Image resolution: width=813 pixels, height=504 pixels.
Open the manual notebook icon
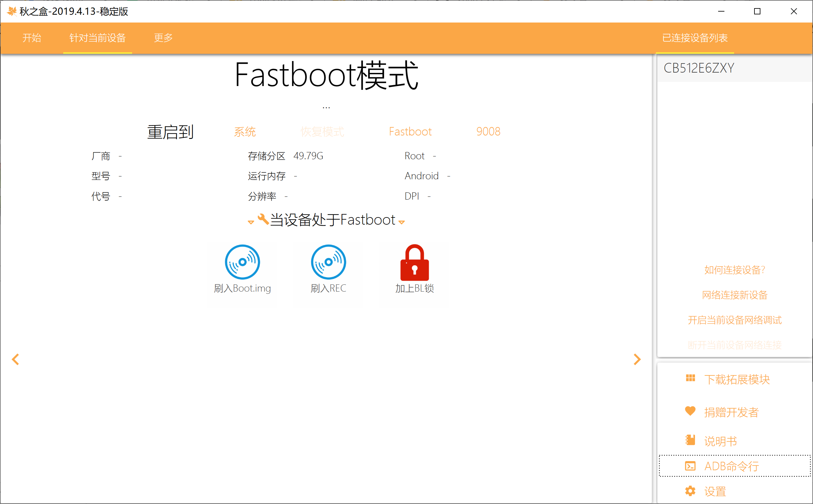690,440
